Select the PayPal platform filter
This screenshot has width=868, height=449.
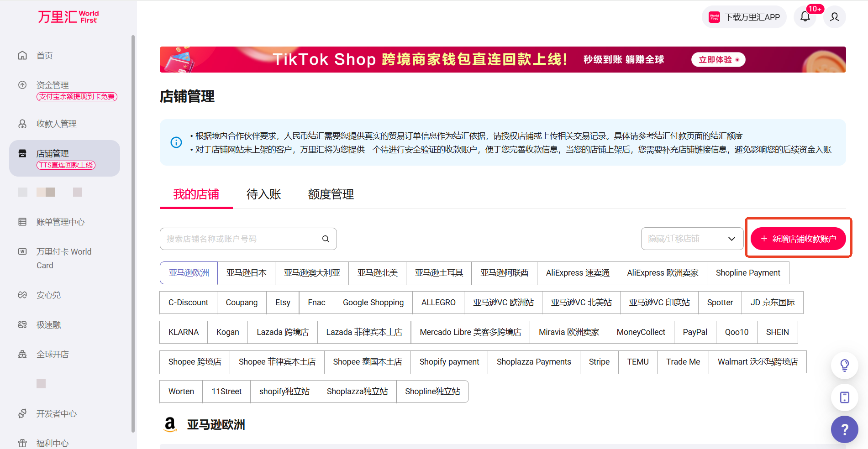coord(694,332)
